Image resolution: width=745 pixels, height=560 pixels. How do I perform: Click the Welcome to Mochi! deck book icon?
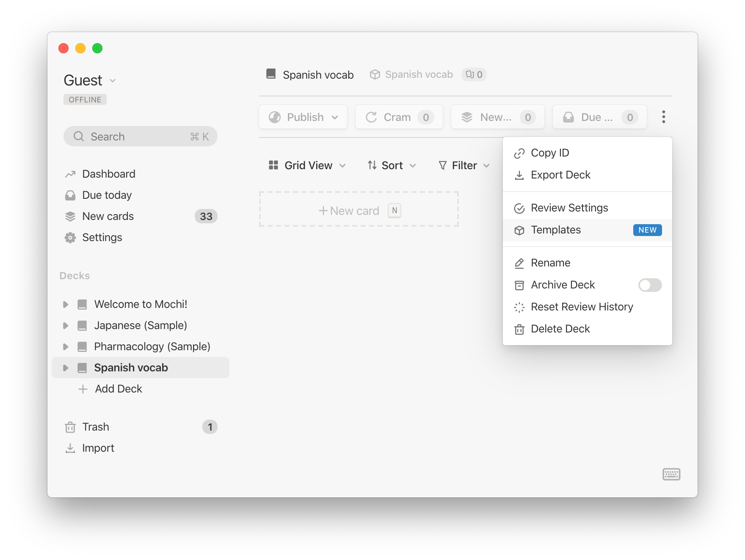point(82,304)
